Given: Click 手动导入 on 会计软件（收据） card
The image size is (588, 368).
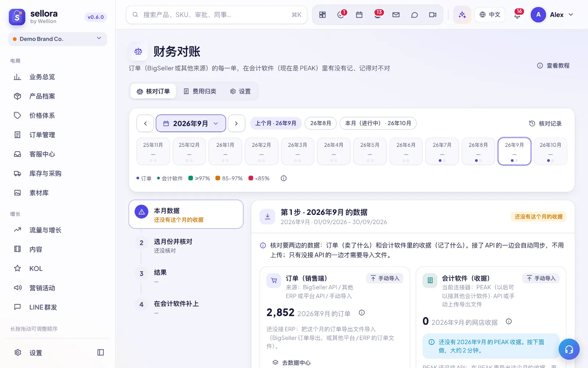Looking at the screenshot, I should (x=541, y=278).
